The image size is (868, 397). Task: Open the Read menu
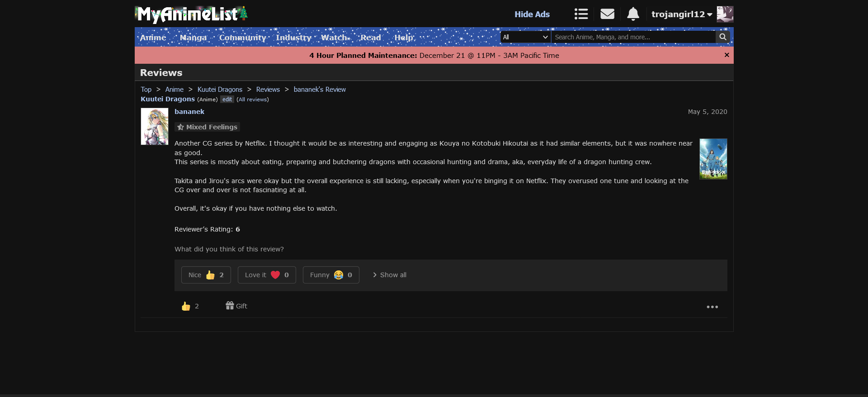(x=371, y=38)
